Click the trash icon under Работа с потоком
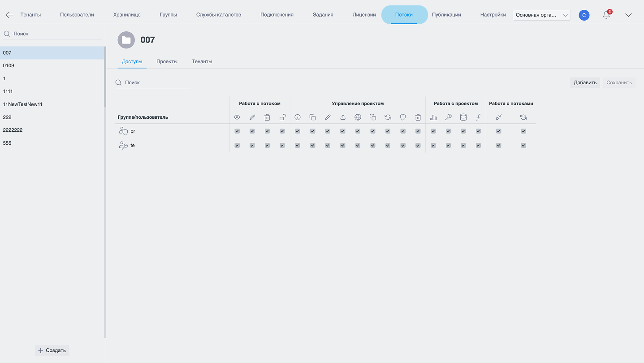The height and width of the screenshot is (363, 644). point(267,117)
